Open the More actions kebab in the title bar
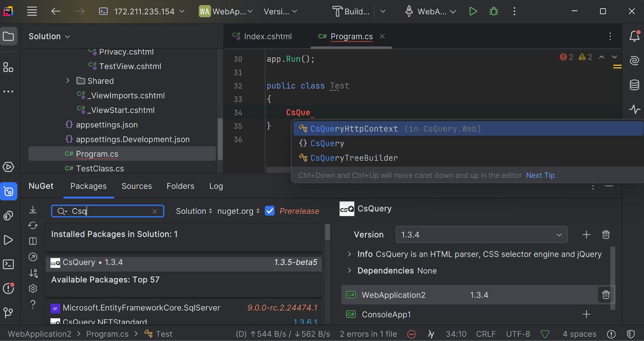This screenshot has height=341, width=644. 514,11
